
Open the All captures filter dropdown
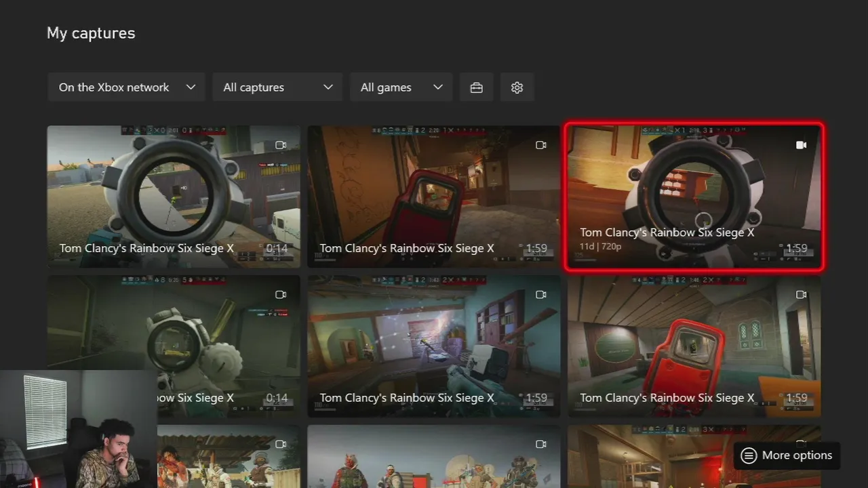(277, 87)
